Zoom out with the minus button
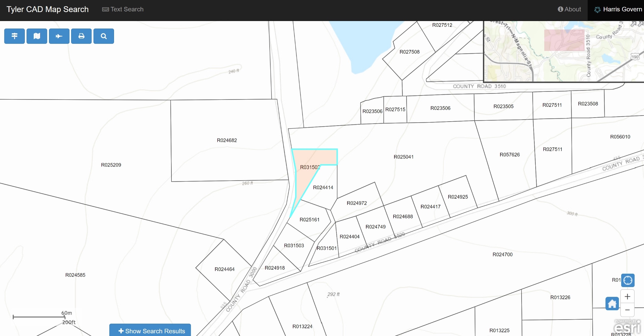 [x=627, y=310]
